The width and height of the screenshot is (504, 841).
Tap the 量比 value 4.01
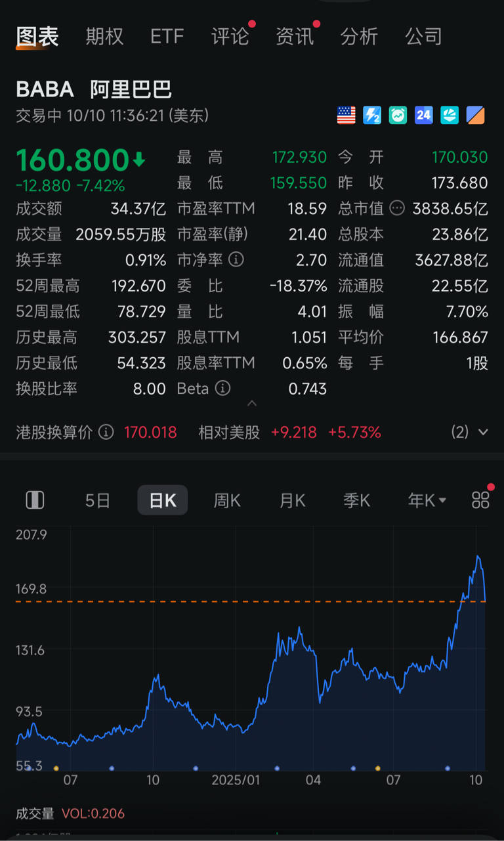(312, 311)
